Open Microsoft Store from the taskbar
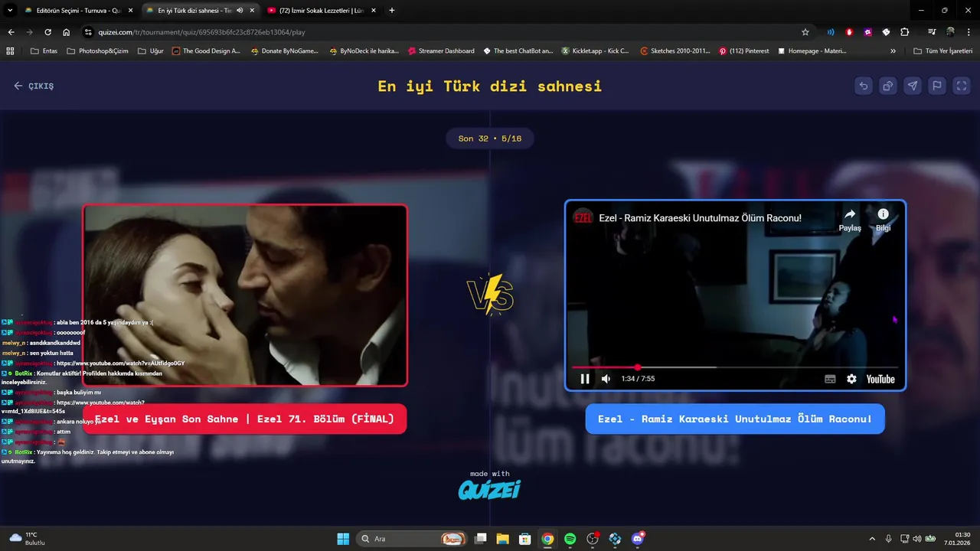 (x=524, y=539)
